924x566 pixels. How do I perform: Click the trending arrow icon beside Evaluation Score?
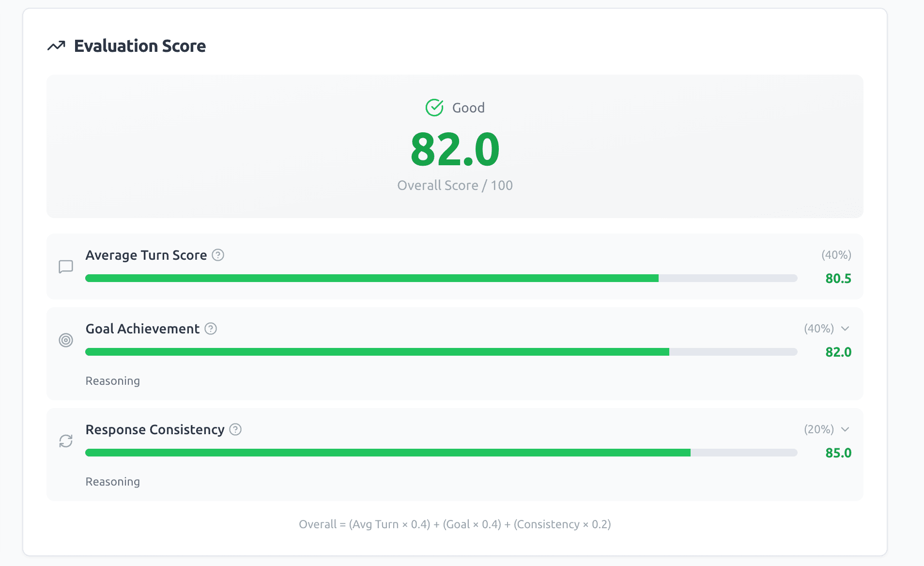pos(57,46)
